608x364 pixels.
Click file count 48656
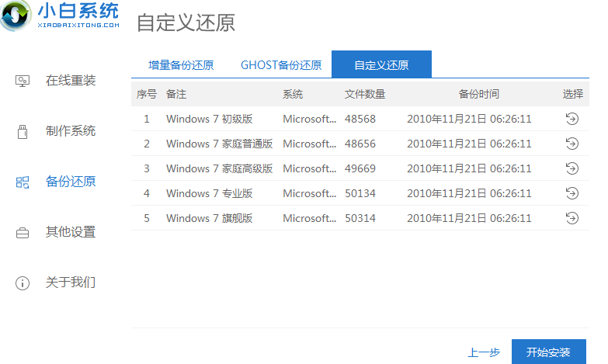click(360, 144)
